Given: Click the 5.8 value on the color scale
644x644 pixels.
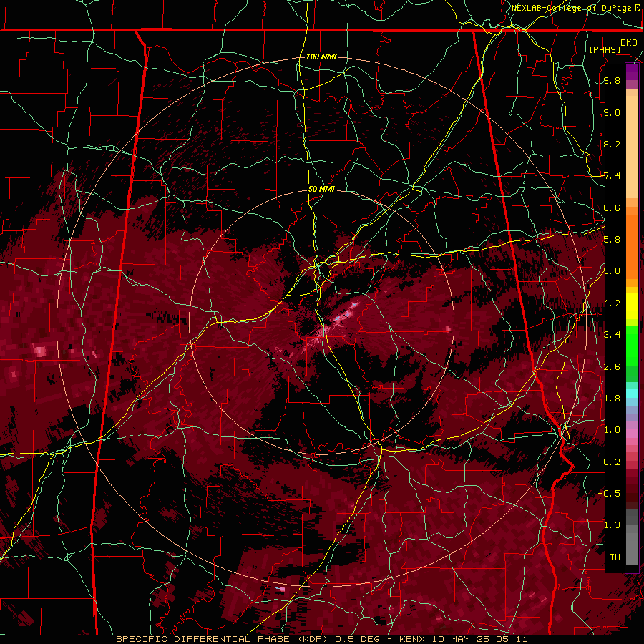Looking at the screenshot, I should point(612,240).
